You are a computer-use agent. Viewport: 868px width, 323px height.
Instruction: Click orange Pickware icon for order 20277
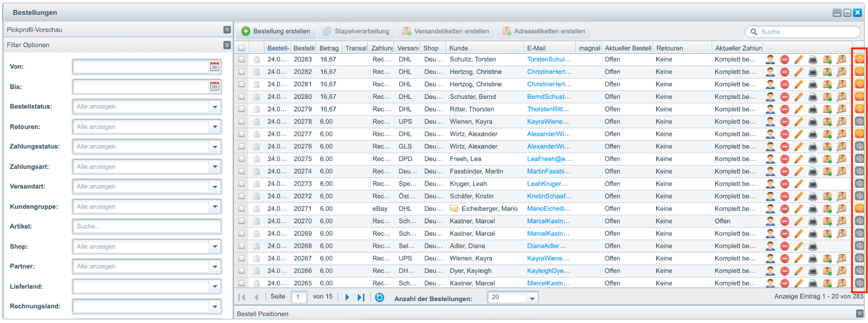pyautogui.click(x=859, y=134)
